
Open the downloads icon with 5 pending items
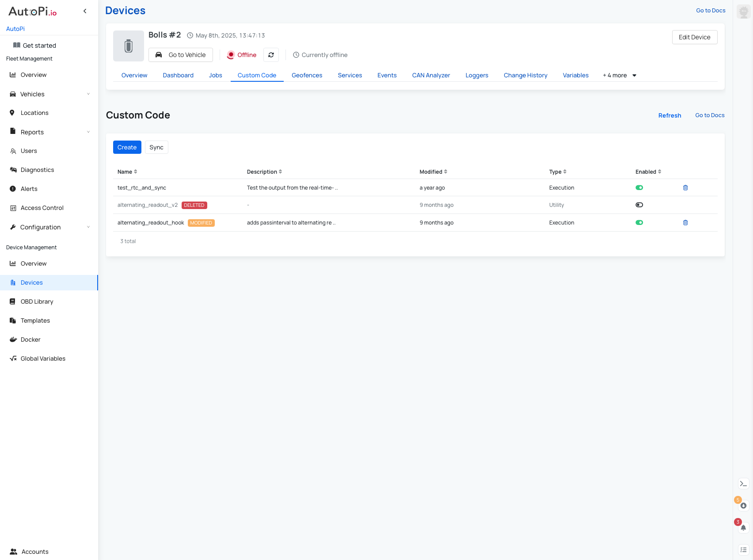click(743, 505)
